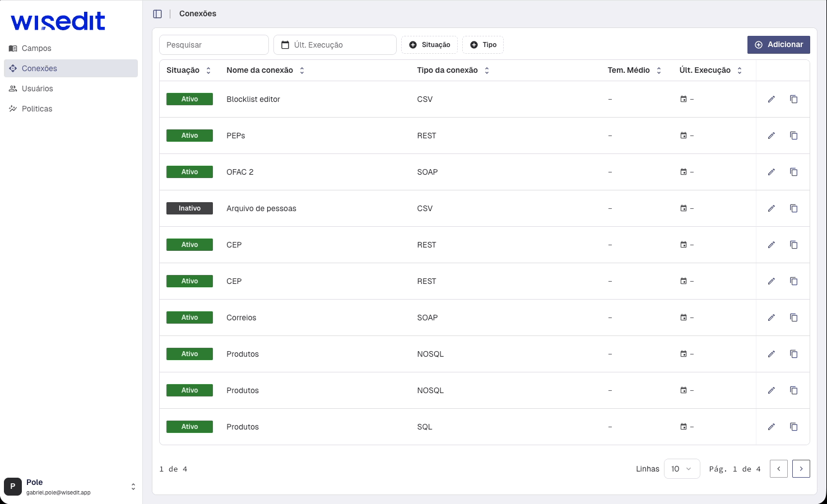Open the Linhas rows-per-page dropdown
The height and width of the screenshot is (504, 827).
point(681,469)
